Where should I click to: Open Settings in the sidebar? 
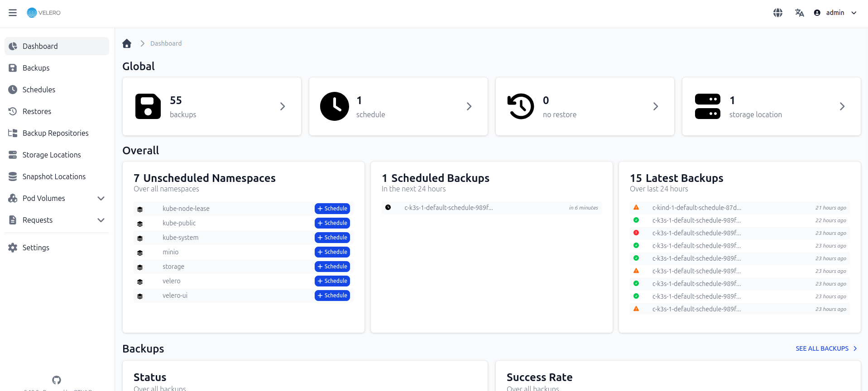coord(36,248)
